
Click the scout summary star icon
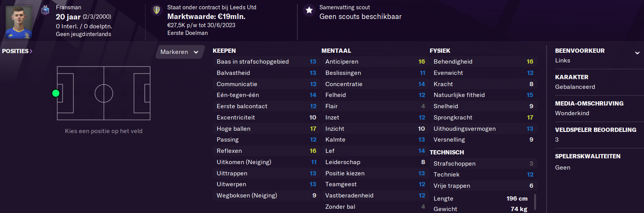click(x=309, y=10)
